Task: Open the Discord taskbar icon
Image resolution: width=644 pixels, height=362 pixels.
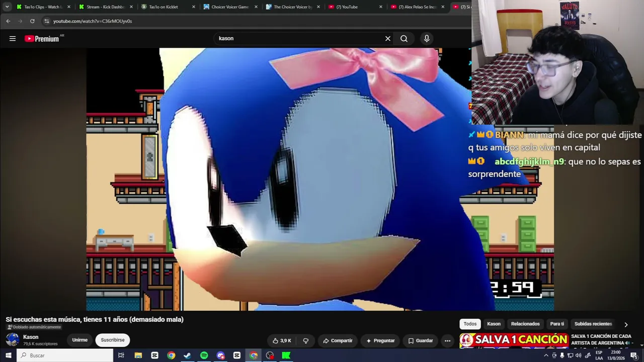Action: click(x=220, y=355)
